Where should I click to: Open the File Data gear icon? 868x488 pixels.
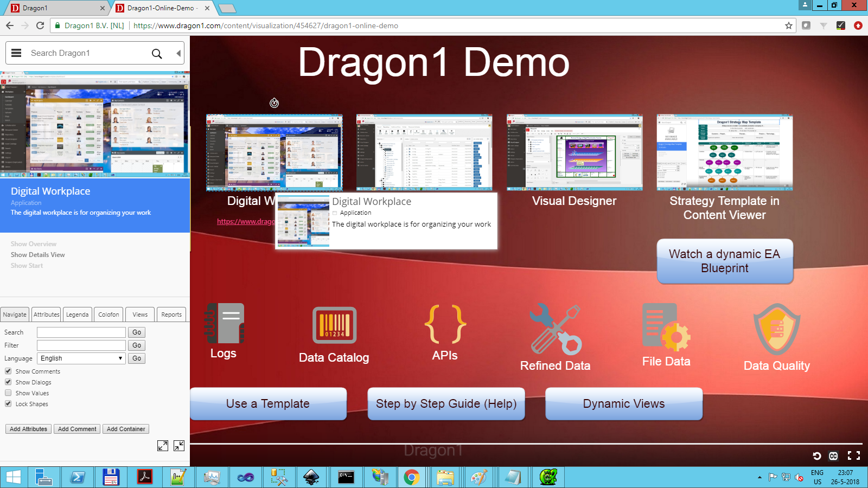pyautogui.click(x=666, y=327)
